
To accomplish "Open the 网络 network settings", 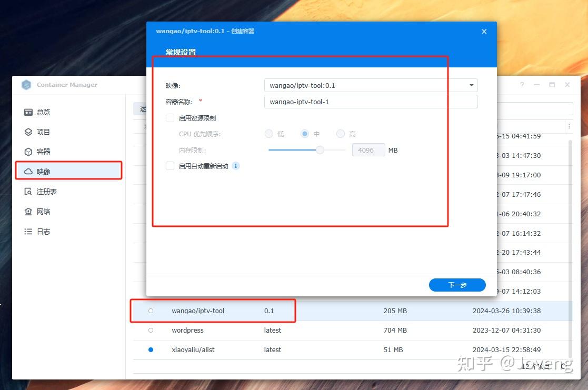I will click(42, 211).
